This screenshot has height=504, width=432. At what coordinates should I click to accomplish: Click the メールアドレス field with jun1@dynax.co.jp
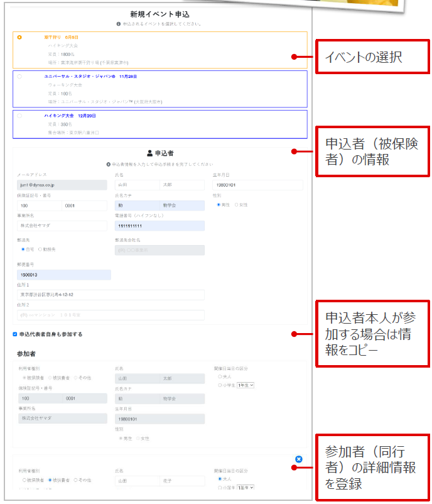point(62,185)
